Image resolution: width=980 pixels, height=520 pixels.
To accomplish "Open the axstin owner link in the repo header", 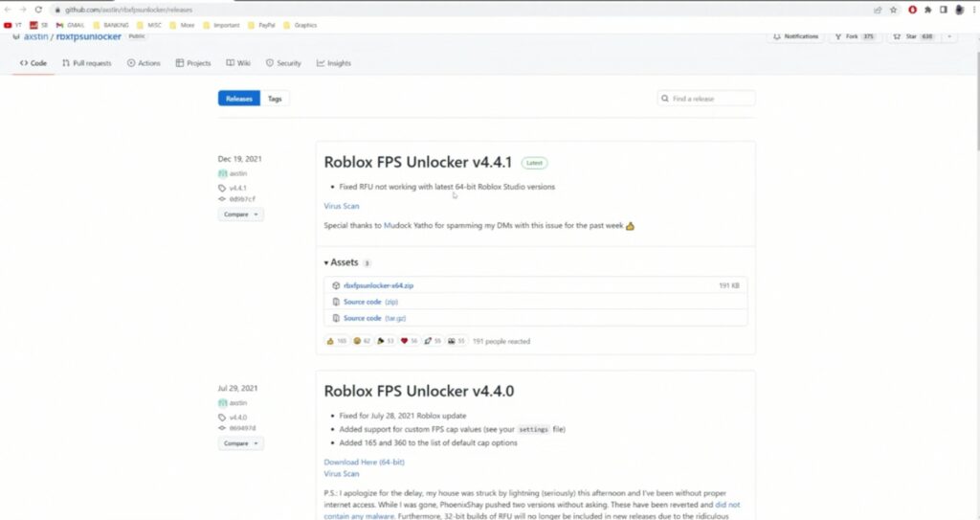I will [x=35, y=37].
